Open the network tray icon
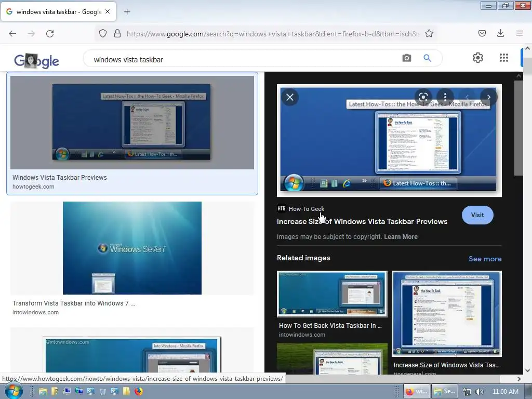Viewport: 532px width, 399px height. tap(467, 392)
